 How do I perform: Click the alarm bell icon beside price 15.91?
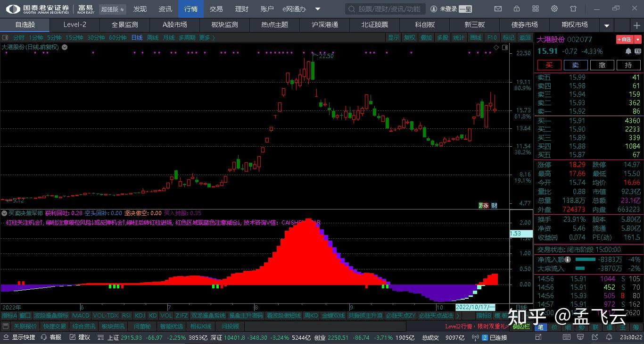(x=628, y=51)
